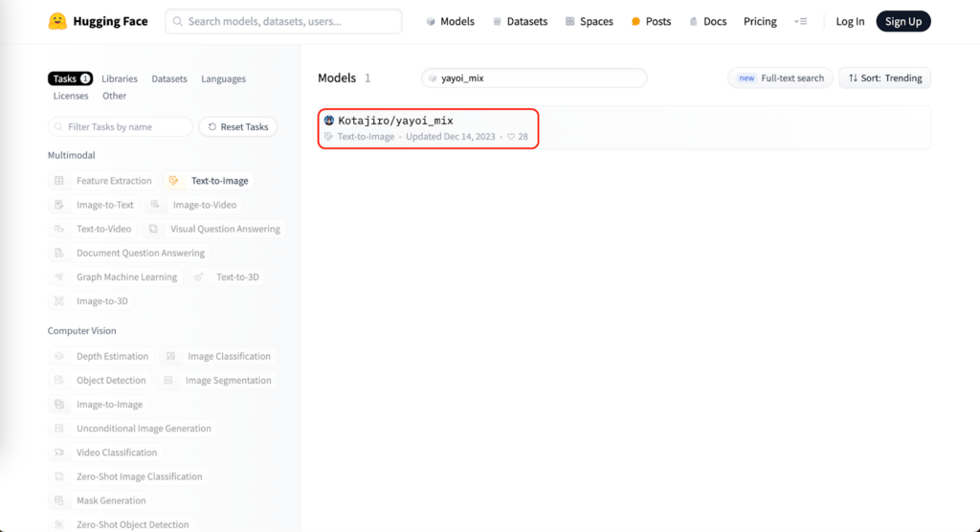Select the Licenses filter tab
The width and height of the screenshot is (980, 532).
71,96
